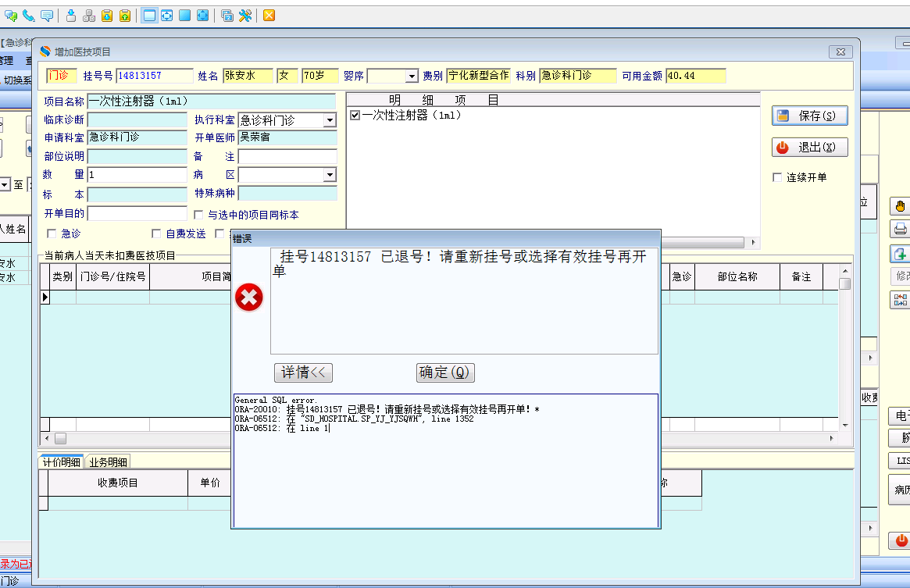Screen dimensions: 910x588
Task: Click the blue phone call toolbar icon
Action: click(x=29, y=16)
